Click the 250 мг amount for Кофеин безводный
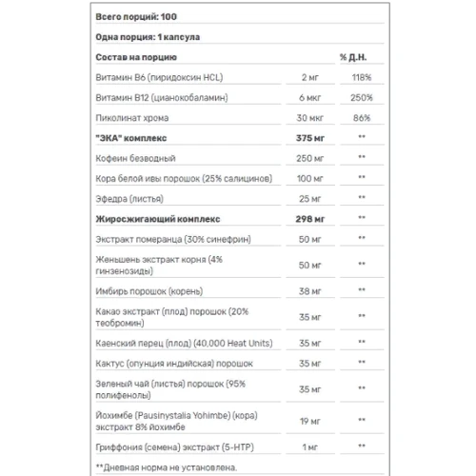Image resolution: width=476 pixels, height=476 pixels. point(310,158)
